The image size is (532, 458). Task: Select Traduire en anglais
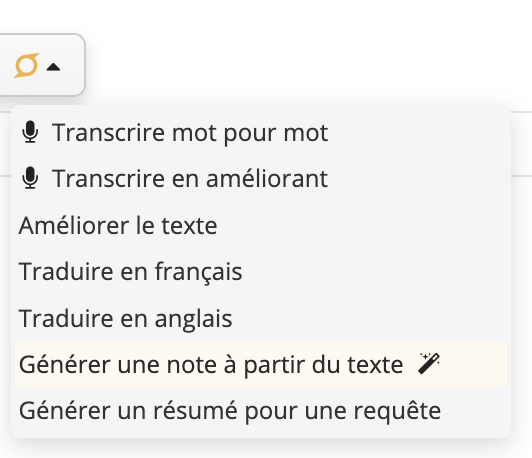click(x=261, y=318)
